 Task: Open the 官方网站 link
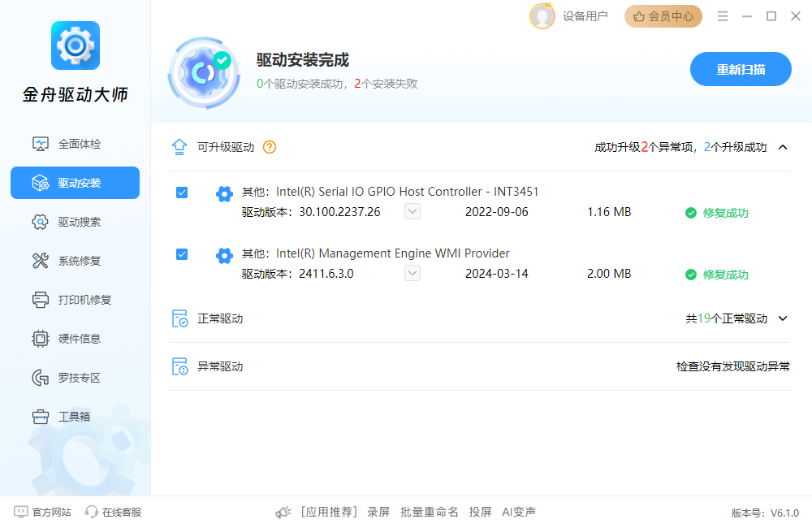click(x=43, y=513)
